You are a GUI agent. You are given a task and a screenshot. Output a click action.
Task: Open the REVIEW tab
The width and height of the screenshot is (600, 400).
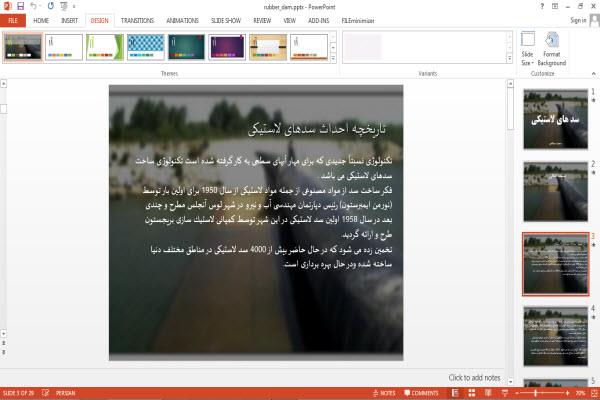(x=262, y=21)
